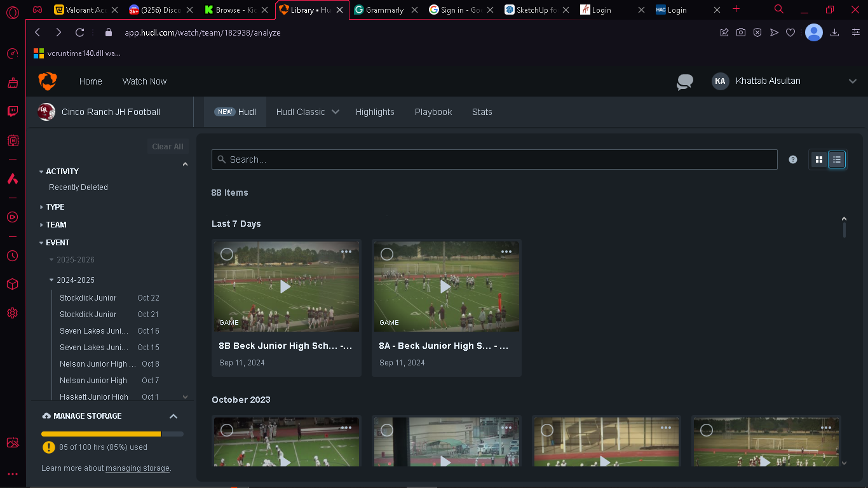The image size is (868, 488).
Task: Select the 8A Beck Junior High video circle
Action: (x=387, y=254)
